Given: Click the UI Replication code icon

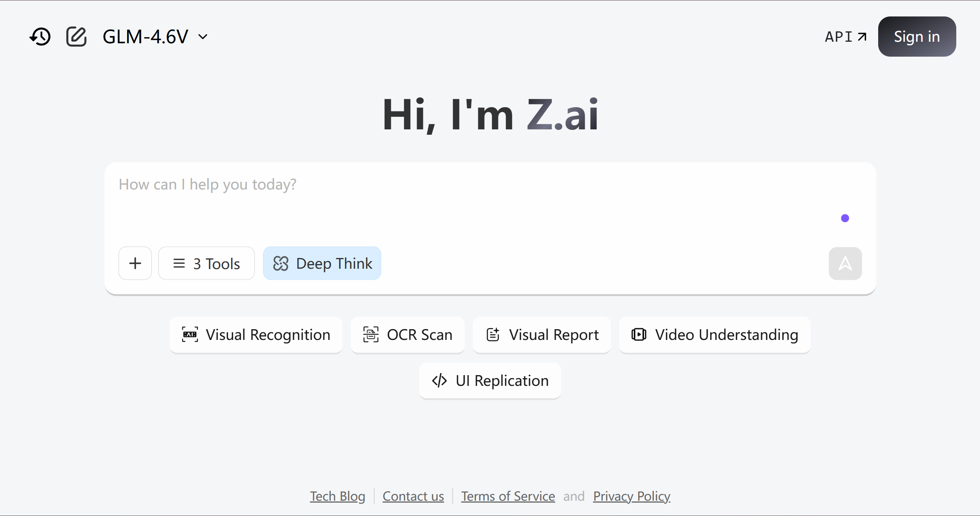Looking at the screenshot, I should pos(439,380).
